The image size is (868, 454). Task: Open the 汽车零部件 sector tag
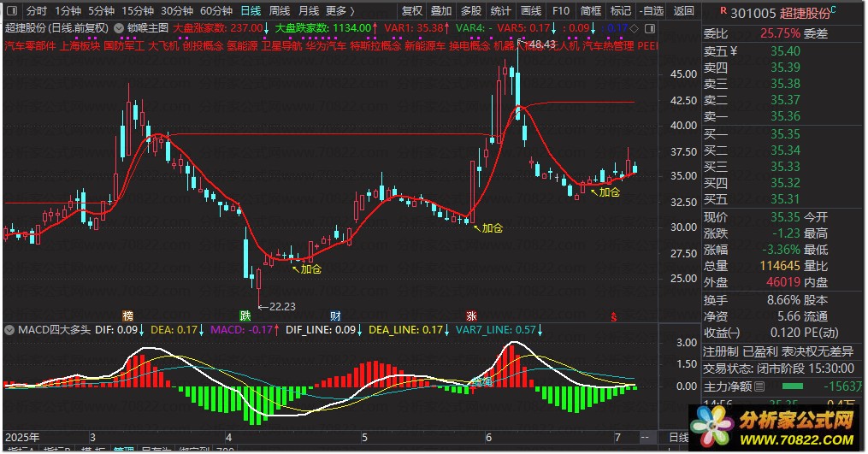(31, 45)
